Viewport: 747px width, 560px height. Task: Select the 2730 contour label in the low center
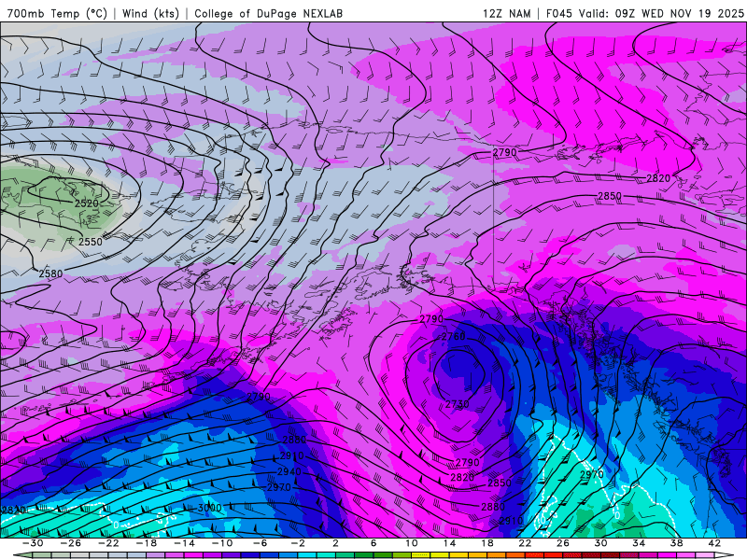tap(457, 404)
